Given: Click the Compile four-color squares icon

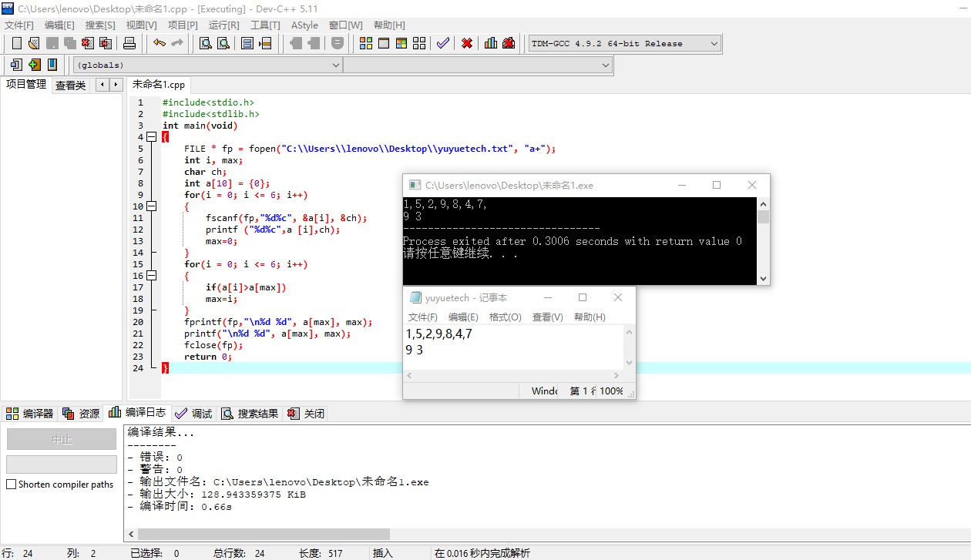Looking at the screenshot, I should 366,43.
